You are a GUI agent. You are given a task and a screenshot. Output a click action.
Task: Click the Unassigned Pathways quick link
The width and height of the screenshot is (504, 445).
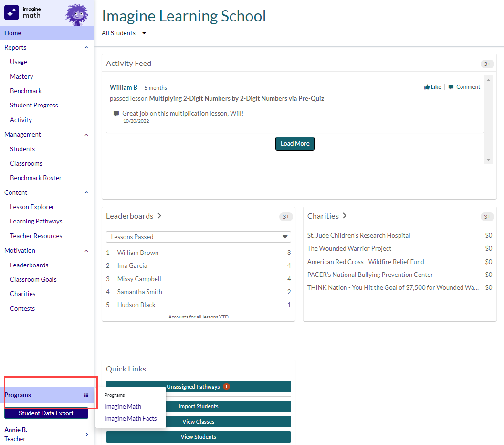click(x=199, y=387)
